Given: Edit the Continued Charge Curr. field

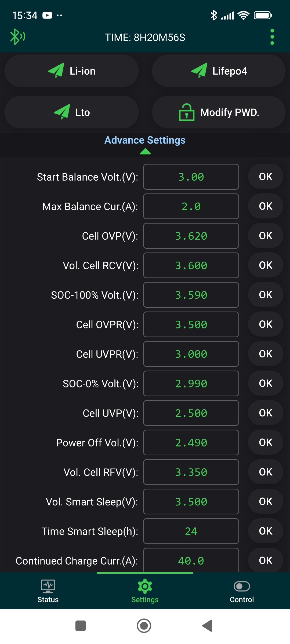Looking at the screenshot, I should tap(191, 560).
